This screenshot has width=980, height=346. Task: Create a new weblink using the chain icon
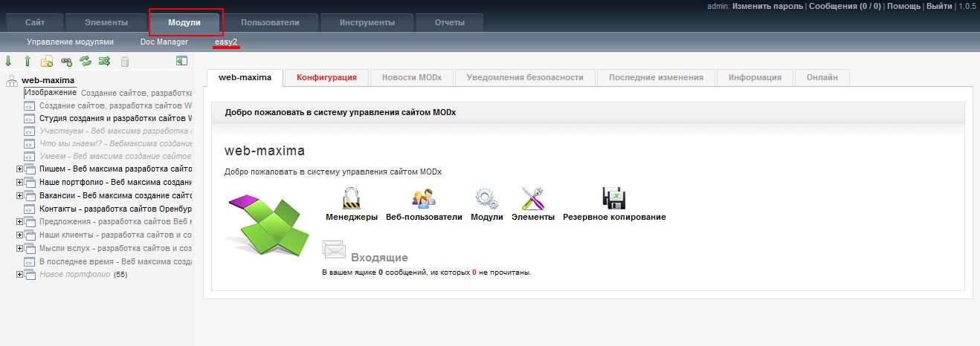66,62
